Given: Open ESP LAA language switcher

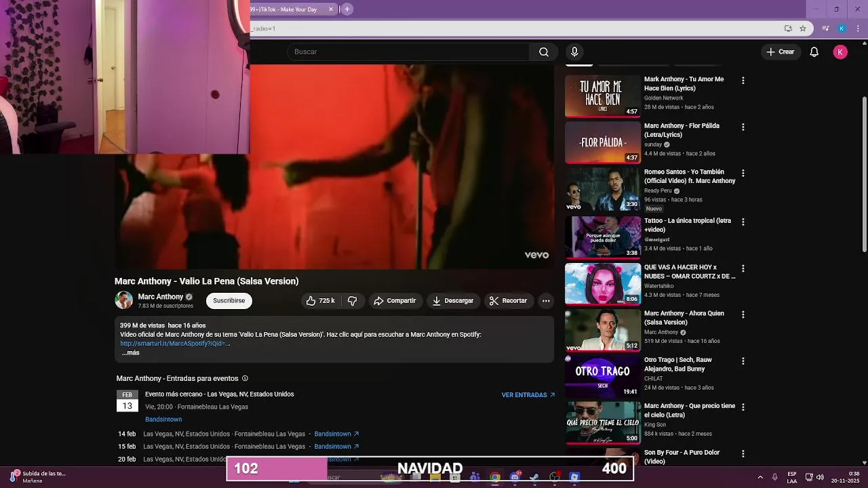Looking at the screenshot, I should [792, 477].
